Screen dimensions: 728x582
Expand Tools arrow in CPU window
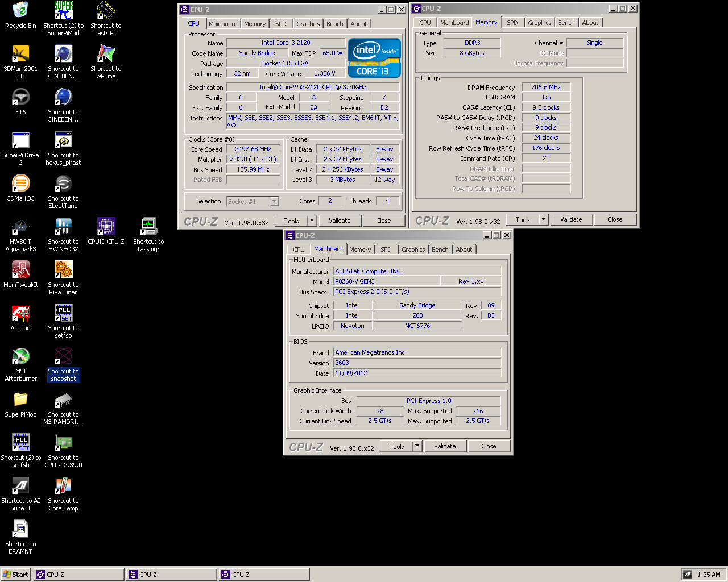[x=312, y=221]
